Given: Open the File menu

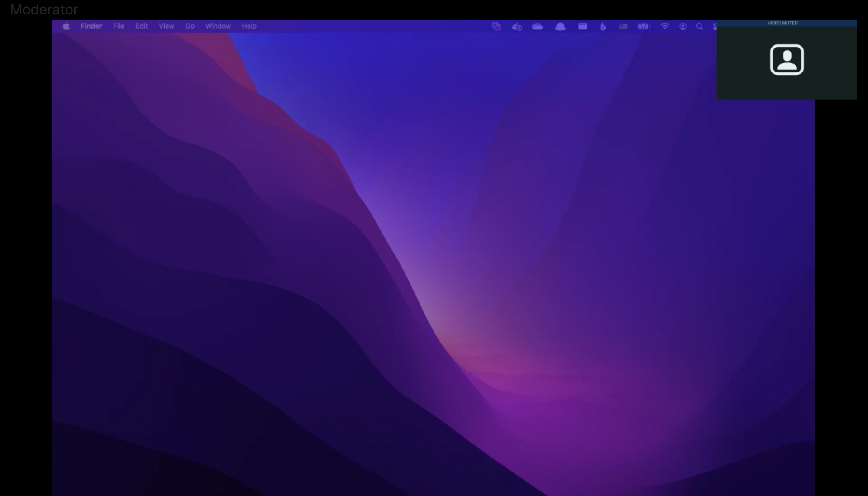Looking at the screenshot, I should click(119, 26).
